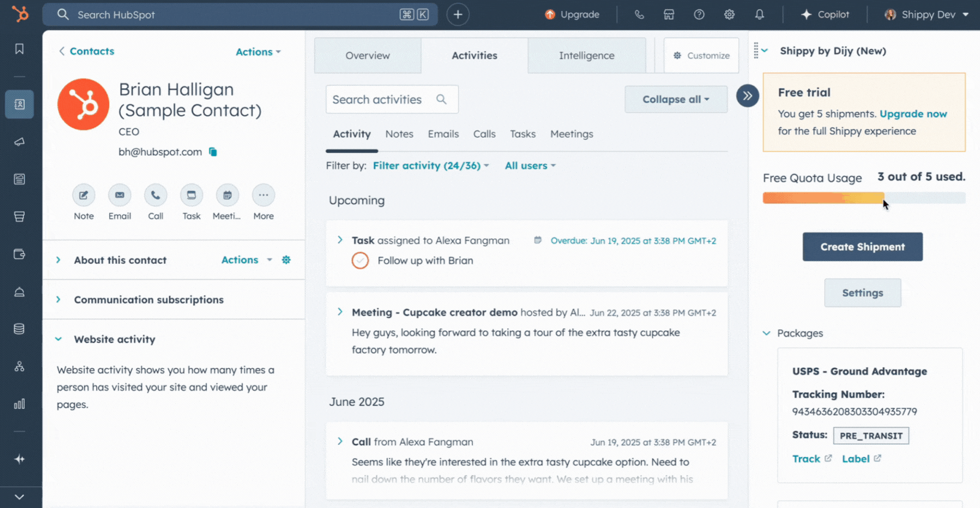
Task: Follow the Upgrade now link
Action: (913, 113)
